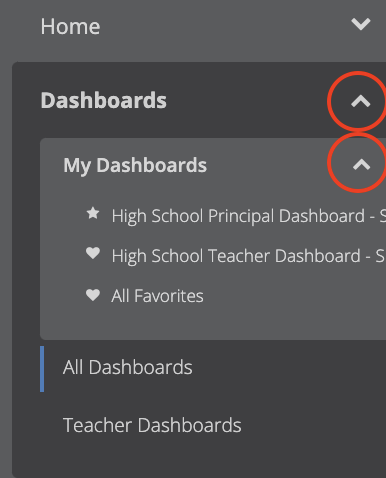Viewport: 386px width, 478px height.
Task: Click the blue active indicator bar
Action: pyautogui.click(x=42, y=369)
